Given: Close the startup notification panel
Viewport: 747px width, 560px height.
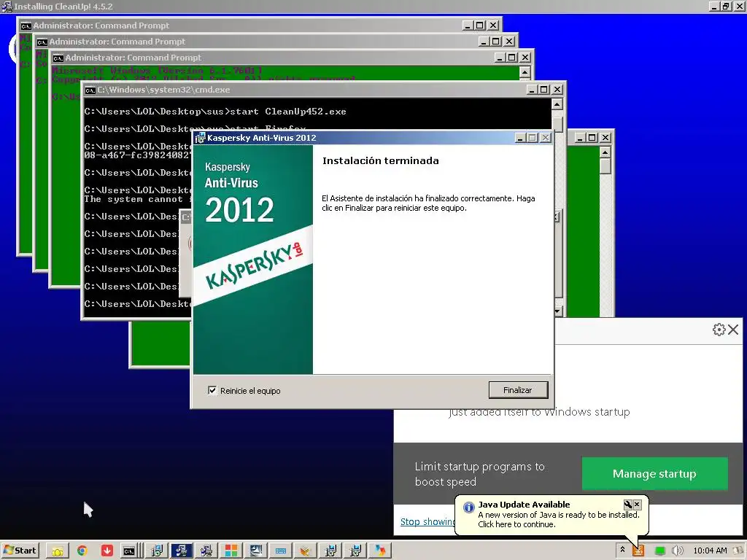Looking at the screenshot, I should pos(733,330).
